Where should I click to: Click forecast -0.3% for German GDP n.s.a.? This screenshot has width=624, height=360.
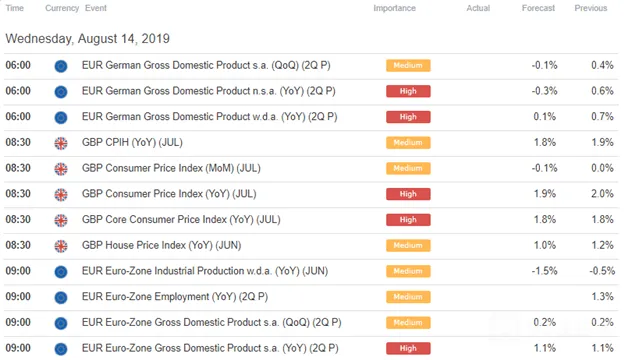coord(544,91)
